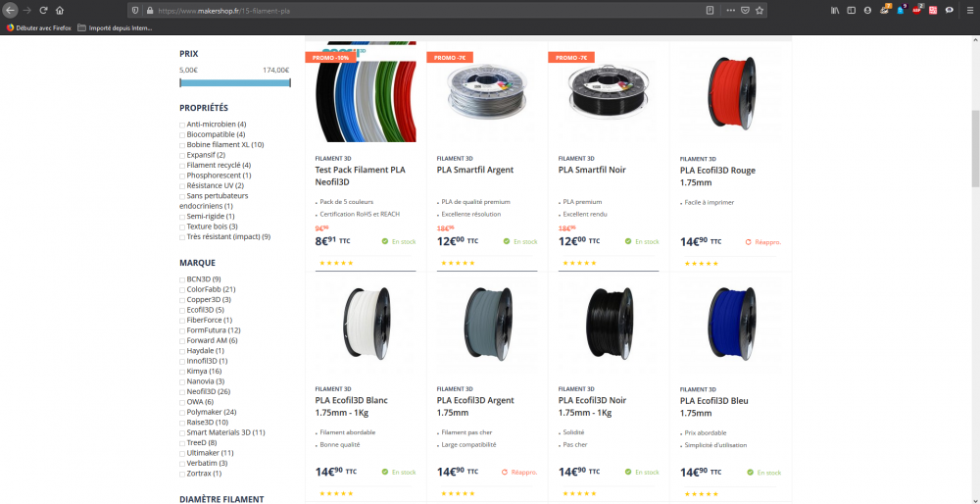
Task: Click the Save to Pocket icon
Action: 745,10
